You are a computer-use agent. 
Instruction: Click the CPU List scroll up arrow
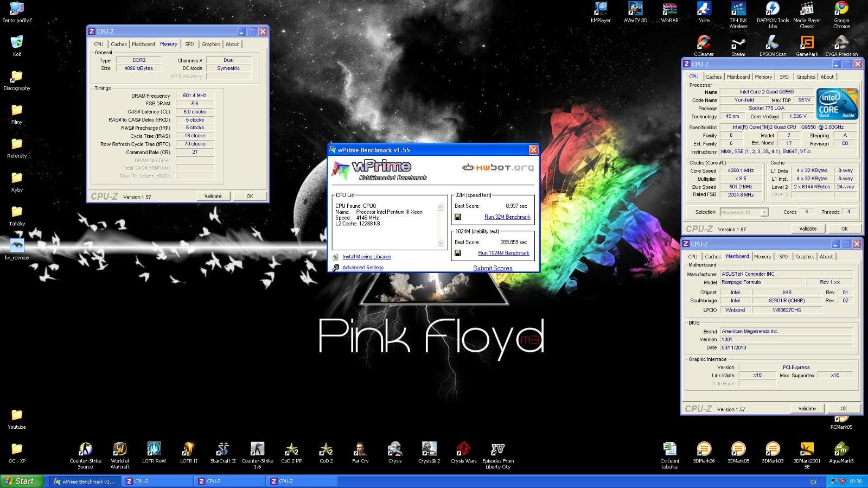coord(441,207)
